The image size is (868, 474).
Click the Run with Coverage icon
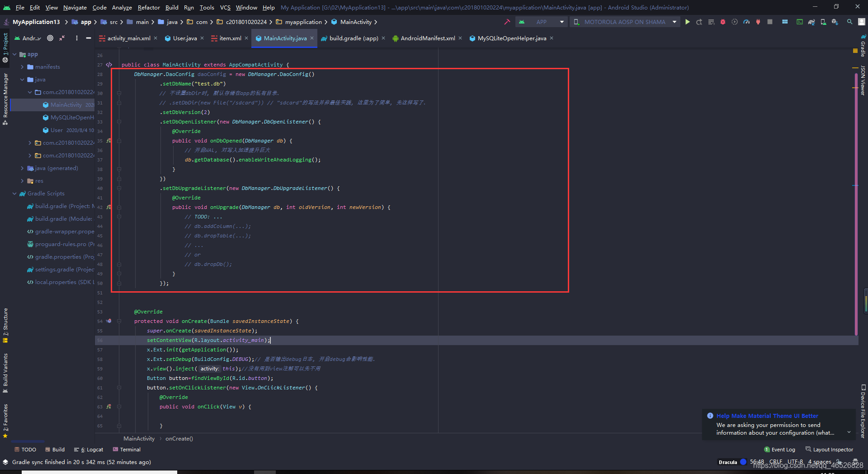point(735,22)
